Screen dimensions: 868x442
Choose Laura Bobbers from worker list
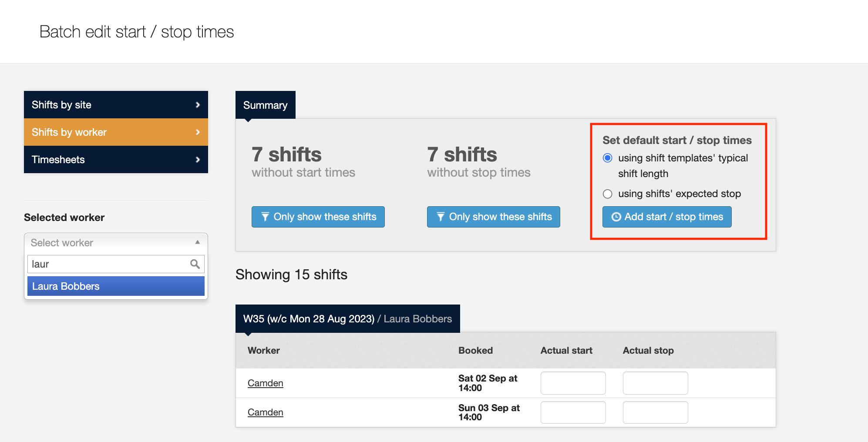pyautogui.click(x=116, y=286)
